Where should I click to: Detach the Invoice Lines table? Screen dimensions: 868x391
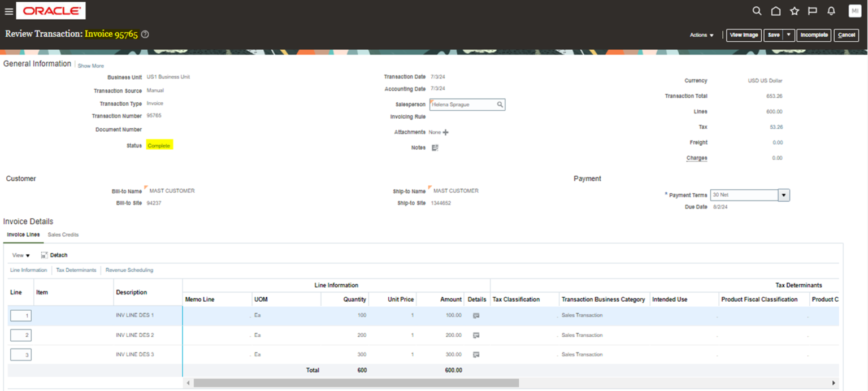tap(54, 255)
